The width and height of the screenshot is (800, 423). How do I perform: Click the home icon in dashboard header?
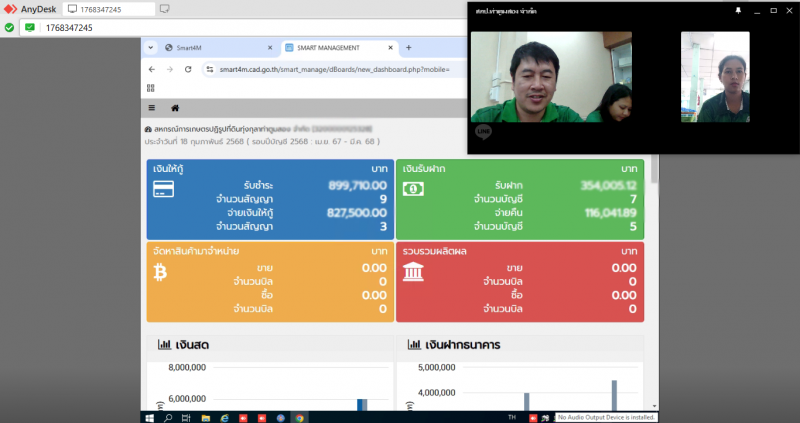[x=175, y=108]
